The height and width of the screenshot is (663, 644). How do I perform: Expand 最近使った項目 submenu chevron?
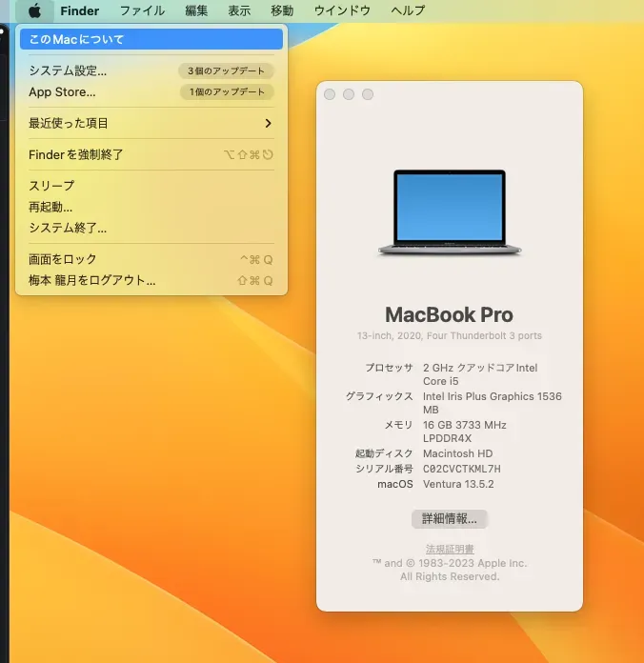point(268,123)
